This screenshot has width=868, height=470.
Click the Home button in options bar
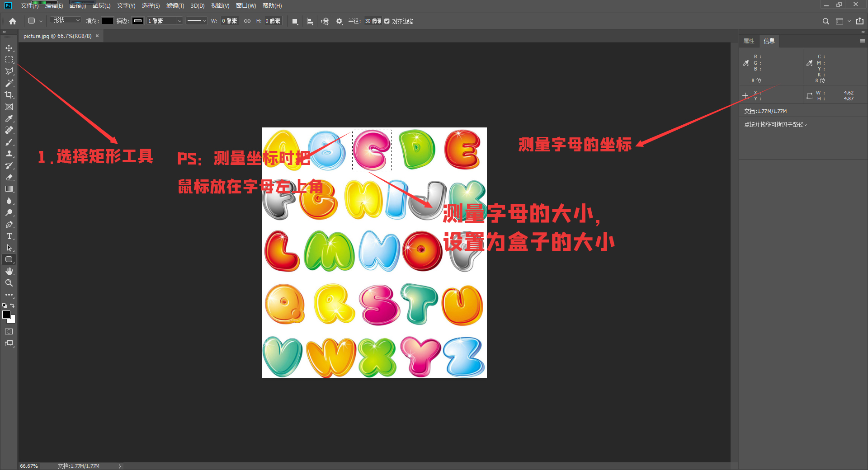coord(12,21)
